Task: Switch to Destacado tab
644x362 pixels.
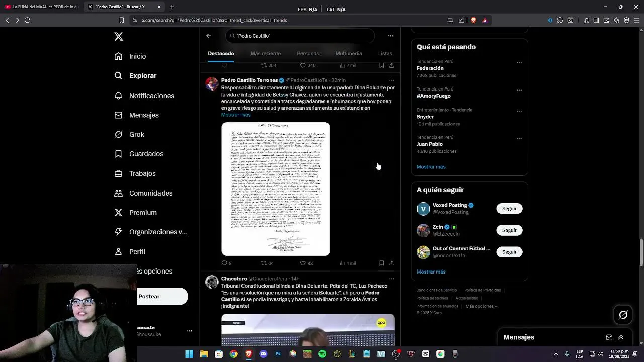Action: pyautogui.click(x=221, y=53)
